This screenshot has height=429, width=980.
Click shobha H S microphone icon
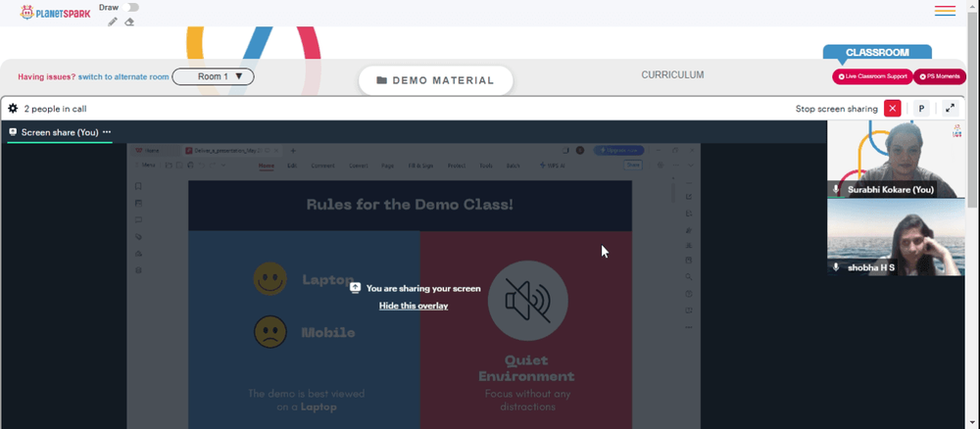coord(836,267)
